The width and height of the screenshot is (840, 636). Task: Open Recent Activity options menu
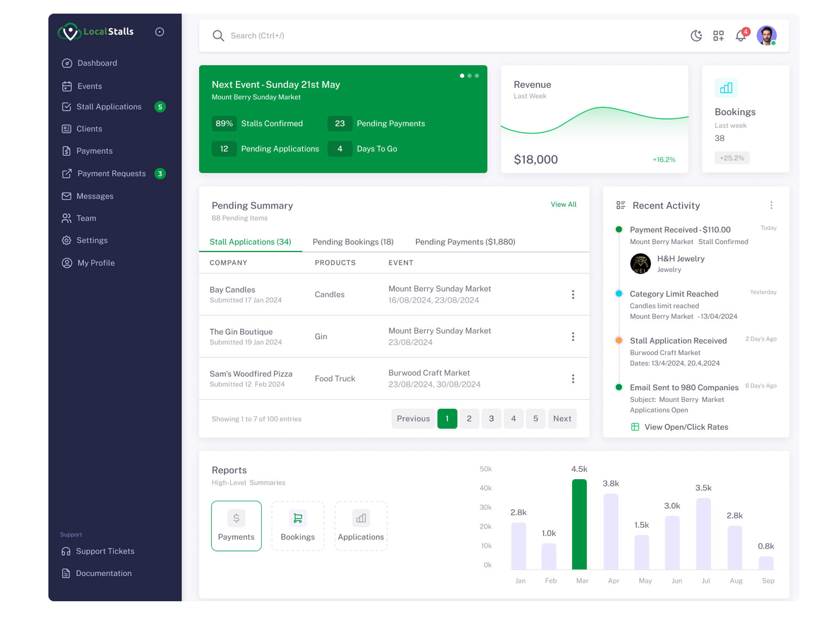(x=771, y=205)
